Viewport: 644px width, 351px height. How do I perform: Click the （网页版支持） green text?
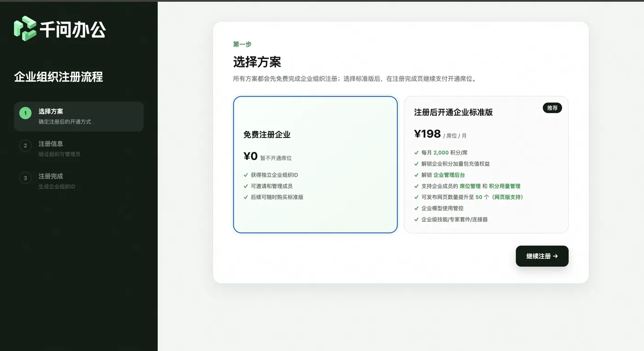pyautogui.click(x=507, y=197)
